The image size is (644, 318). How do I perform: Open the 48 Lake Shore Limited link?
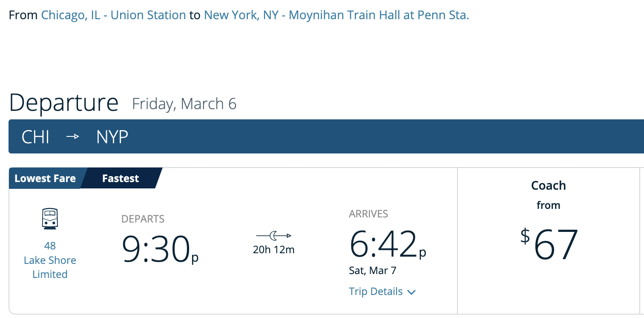(50, 260)
